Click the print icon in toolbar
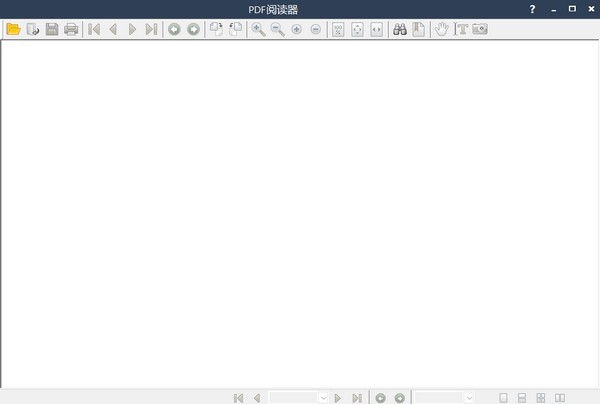600x404 pixels. point(71,29)
